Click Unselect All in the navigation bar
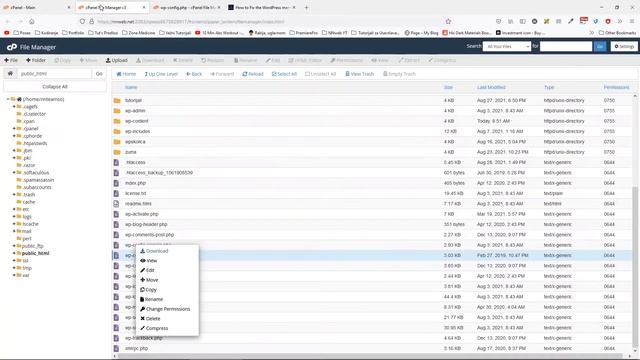This screenshot has width=640, height=360. [x=320, y=74]
